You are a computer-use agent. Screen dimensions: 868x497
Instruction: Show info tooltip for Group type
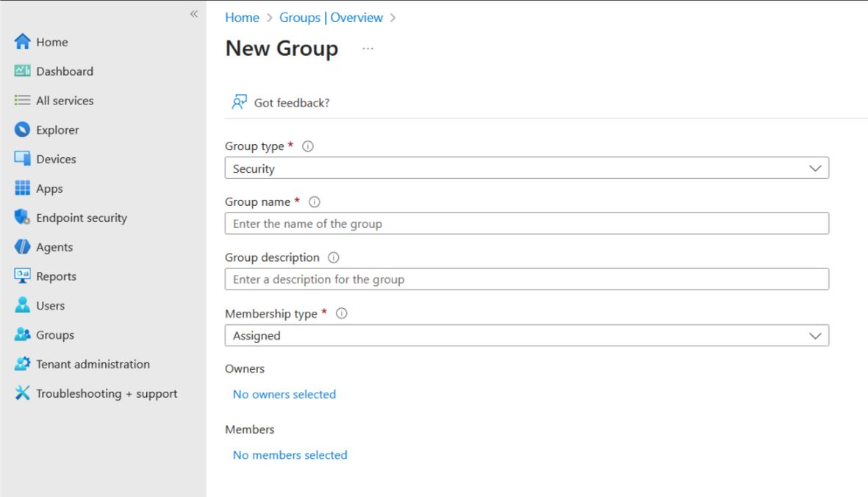(x=308, y=147)
